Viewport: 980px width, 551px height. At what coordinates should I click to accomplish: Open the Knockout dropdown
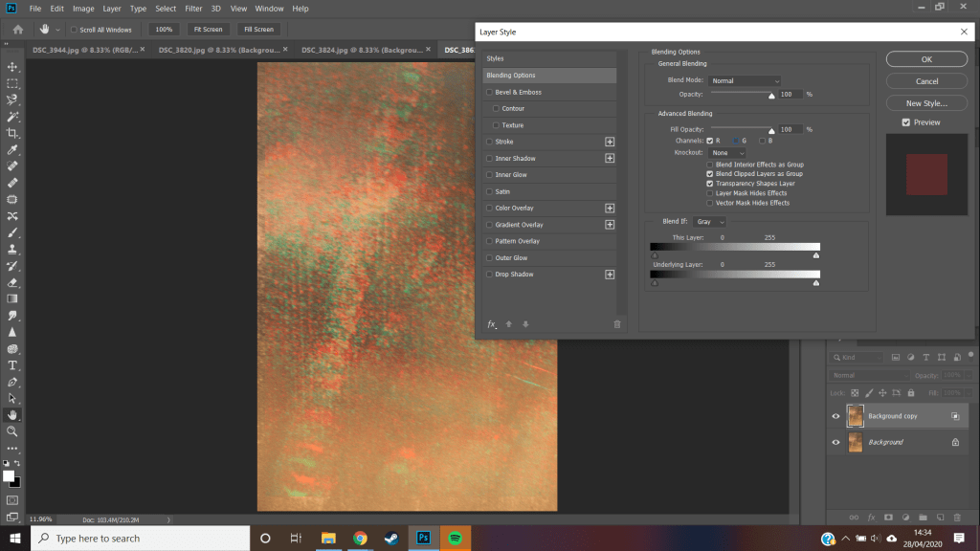[727, 153]
